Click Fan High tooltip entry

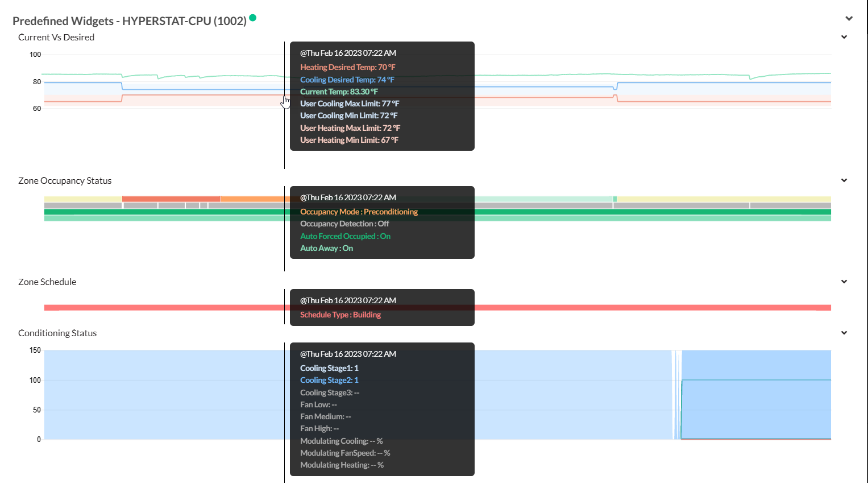319,428
